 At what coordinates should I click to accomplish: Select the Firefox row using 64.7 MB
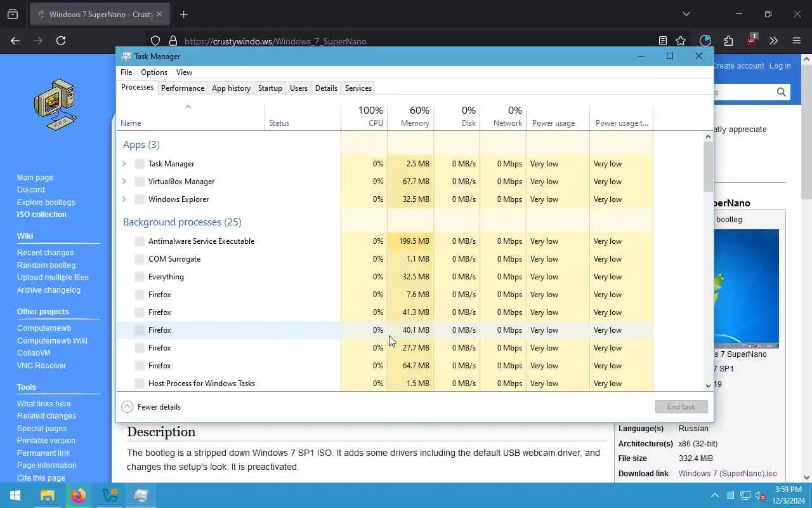(384, 366)
